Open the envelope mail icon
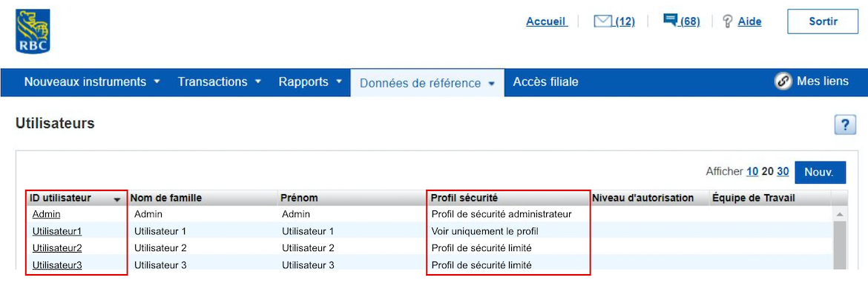 click(x=603, y=21)
